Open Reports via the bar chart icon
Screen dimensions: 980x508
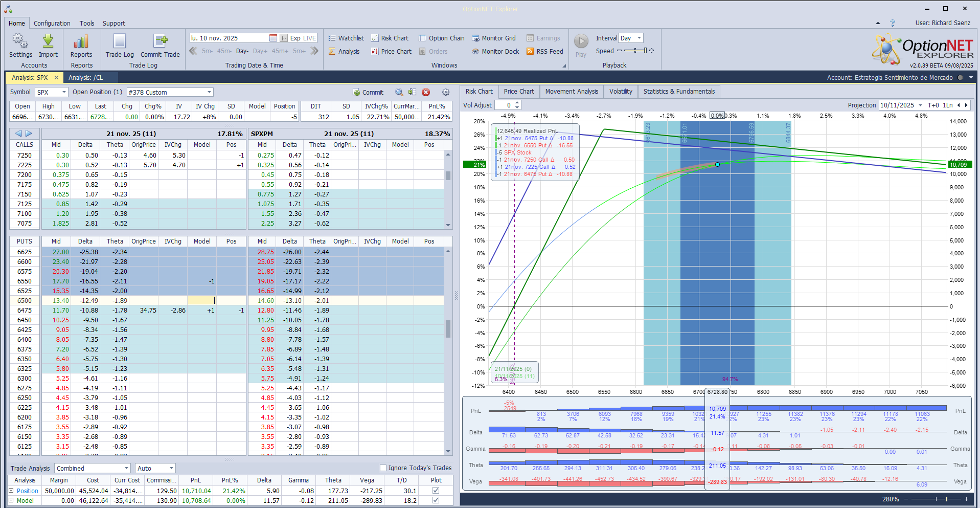tap(81, 41)
